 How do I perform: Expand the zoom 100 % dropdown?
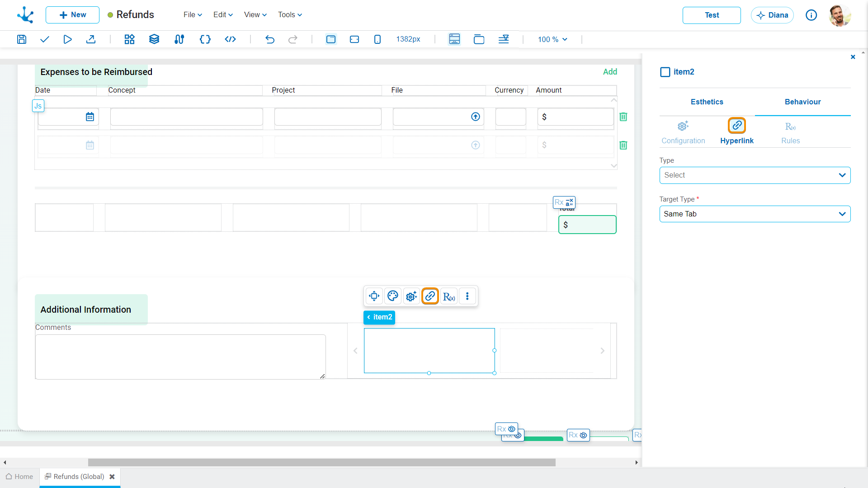click(x=552, y=39)
